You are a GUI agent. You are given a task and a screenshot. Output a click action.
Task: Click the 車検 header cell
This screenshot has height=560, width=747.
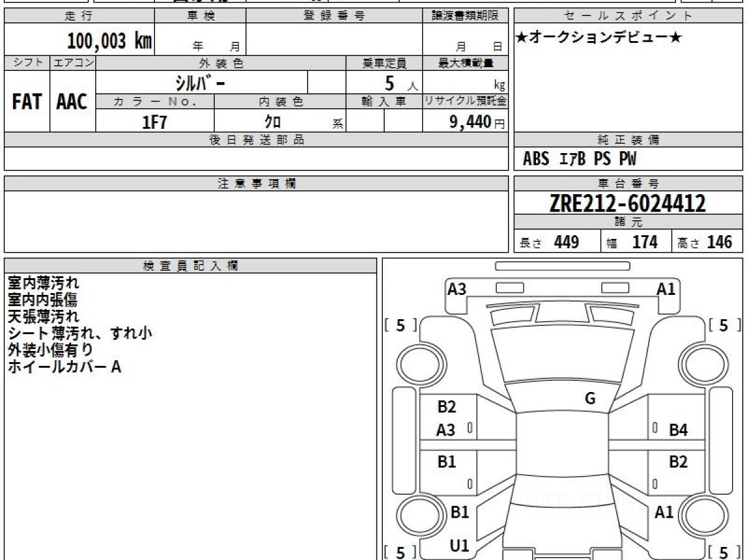200,16
